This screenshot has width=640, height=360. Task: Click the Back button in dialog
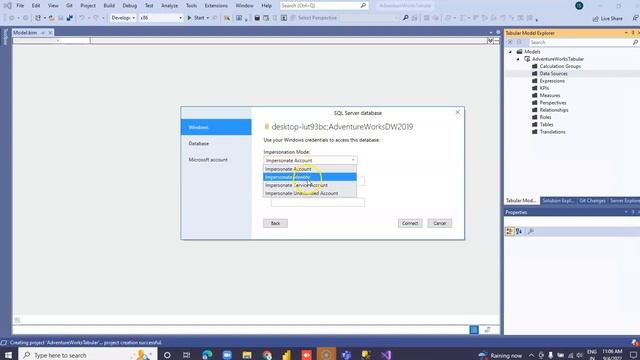point(276,223)
